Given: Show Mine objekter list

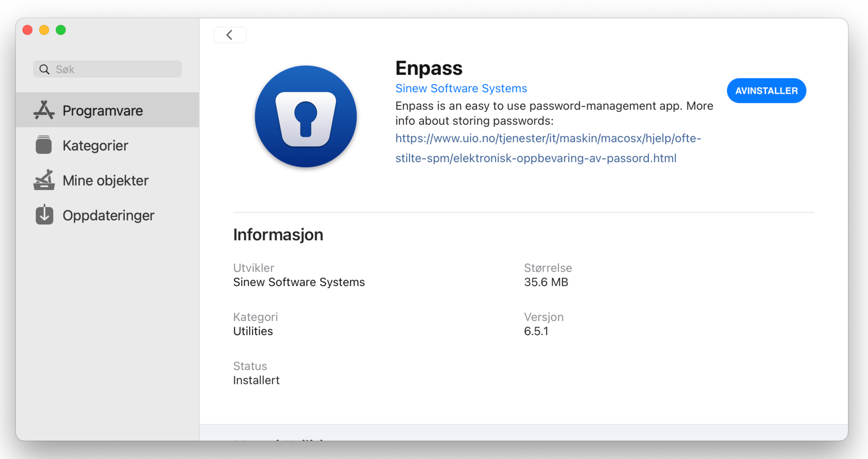Looking at the screenshot, I should pos(108,180).
